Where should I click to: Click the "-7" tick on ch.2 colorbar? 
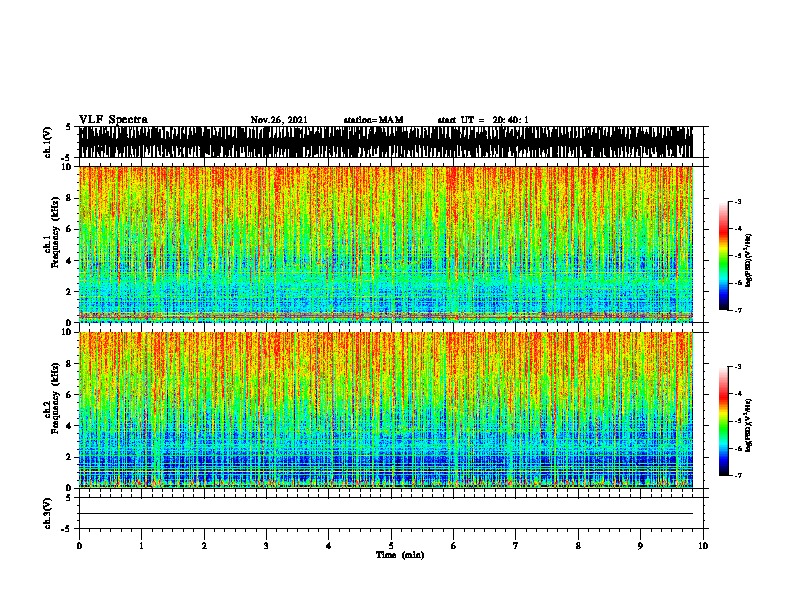click(737, 475)
